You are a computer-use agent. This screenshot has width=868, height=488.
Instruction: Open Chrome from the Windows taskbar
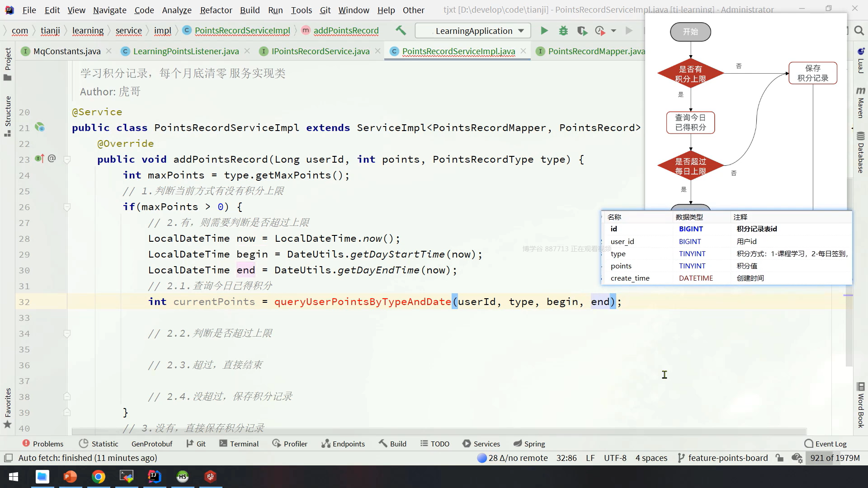[99, 477]
